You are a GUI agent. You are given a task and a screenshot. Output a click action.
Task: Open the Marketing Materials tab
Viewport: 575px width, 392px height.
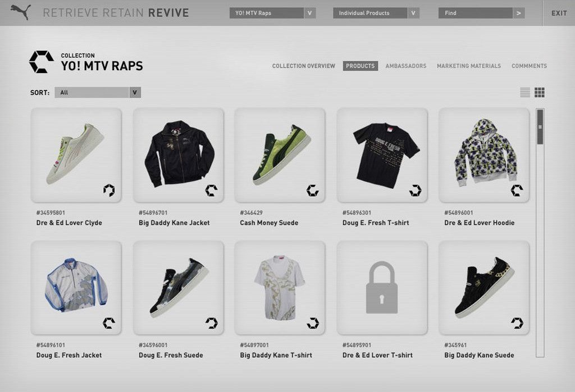pyautogui.click(x=469, y=66)
